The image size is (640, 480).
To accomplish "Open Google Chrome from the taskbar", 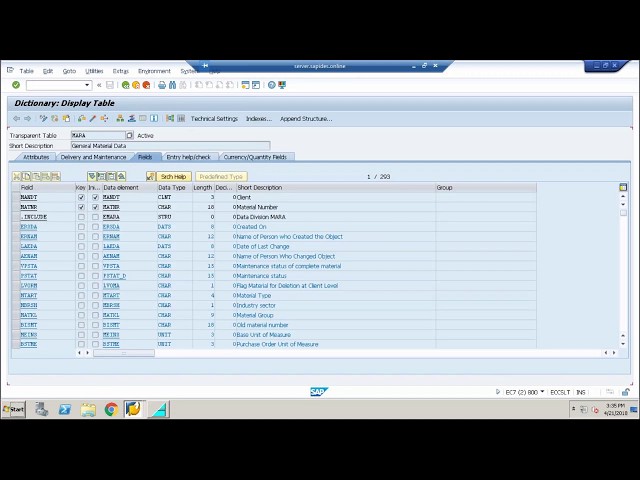I will 111,409.
